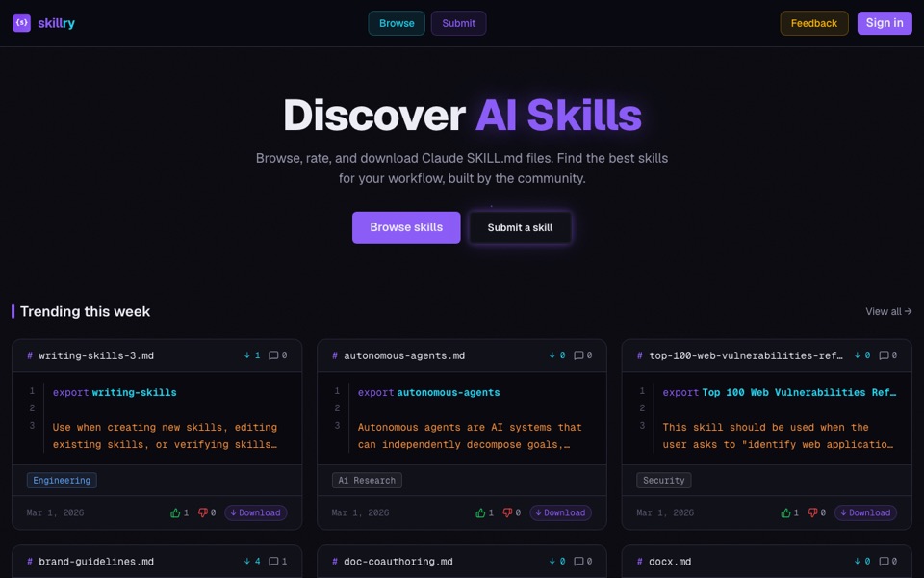Click the skillry brand name text
Viewport: 924px width, 578px height.
[x=56, y=23]
